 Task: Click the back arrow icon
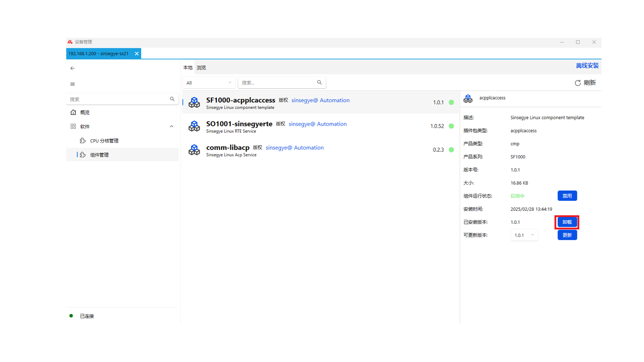72,68
